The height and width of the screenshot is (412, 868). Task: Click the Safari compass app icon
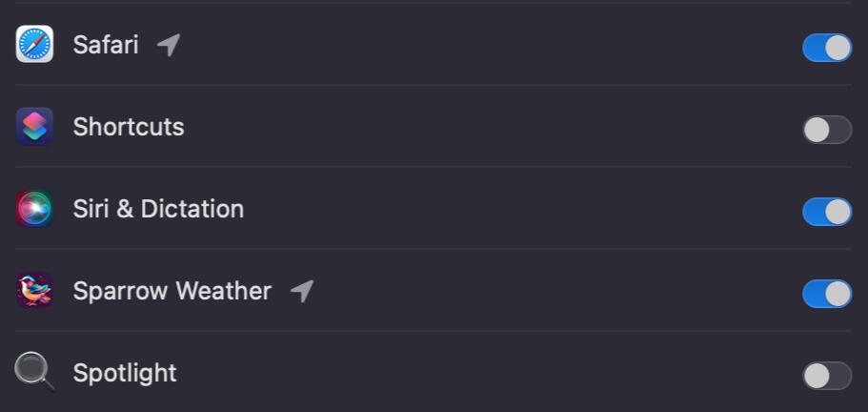pyautogui.click(x=34, y=45)
